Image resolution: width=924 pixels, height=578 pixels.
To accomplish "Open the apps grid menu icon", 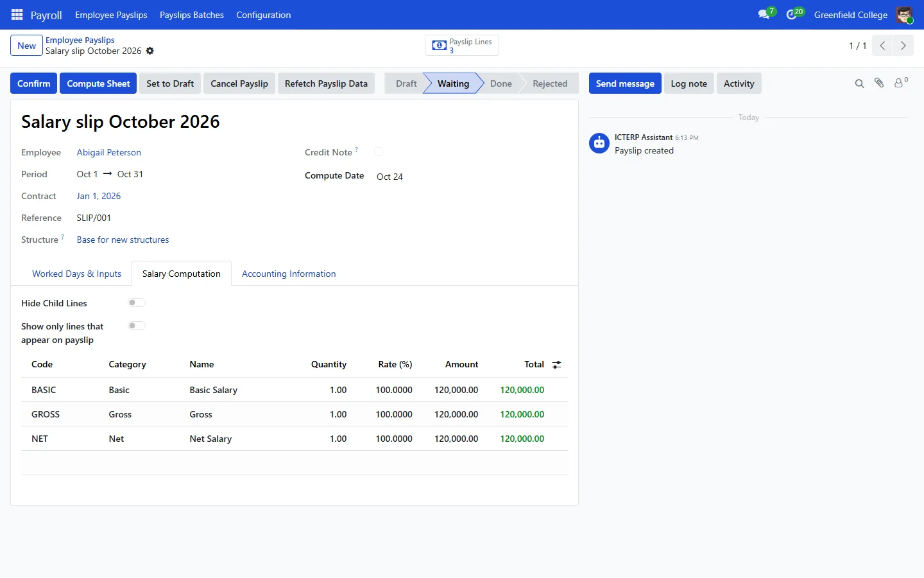I will pos(17,15).
